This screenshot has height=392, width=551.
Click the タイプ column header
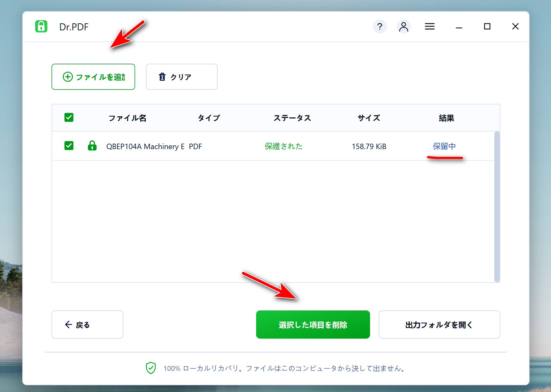[x=209, y=118]
